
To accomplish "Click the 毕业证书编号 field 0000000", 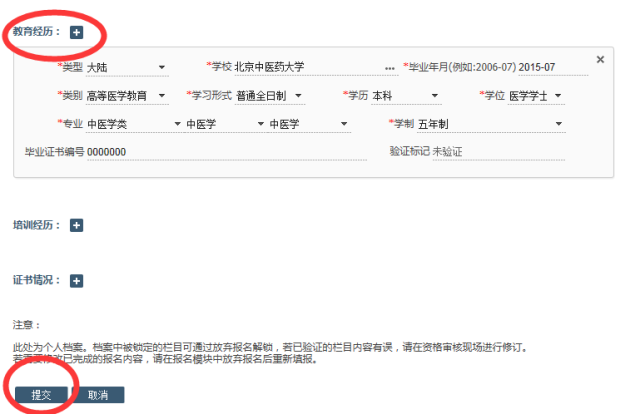I will pos(227,152).
